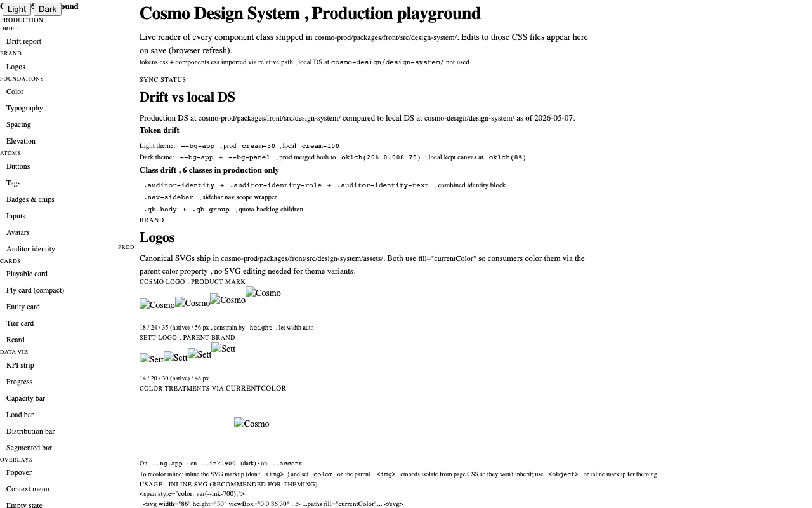The width and height of the screenshot is (812, 508).
Task: Navigate to Elevation section
Action: tap(21, 141)
